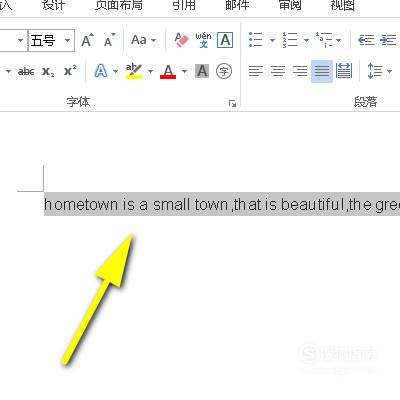The height and width of the screenshot is (400, 400).
Task: Toggle justify alignment
Action: [x=322, y=71]
